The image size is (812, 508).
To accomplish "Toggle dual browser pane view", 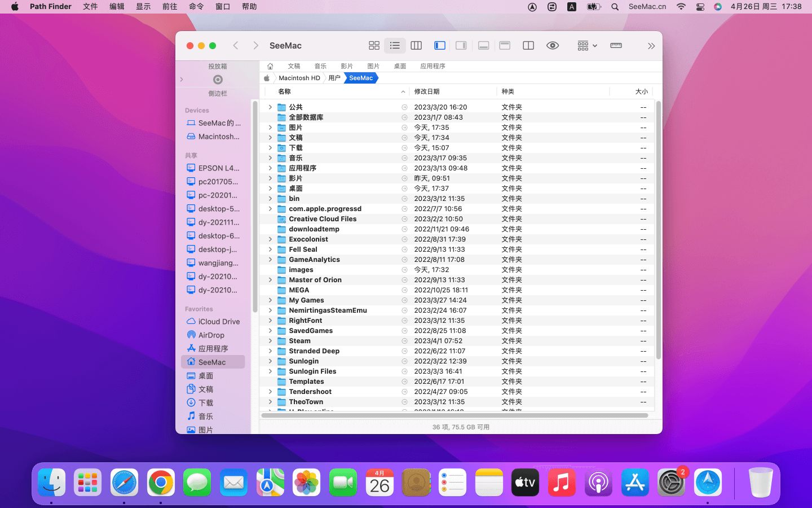I will pos(528,46).
